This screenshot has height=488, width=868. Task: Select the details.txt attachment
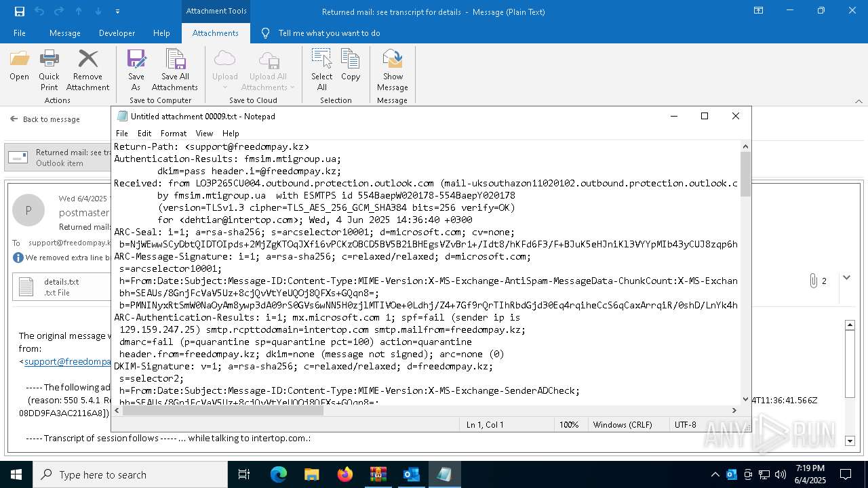click(61, 287)
